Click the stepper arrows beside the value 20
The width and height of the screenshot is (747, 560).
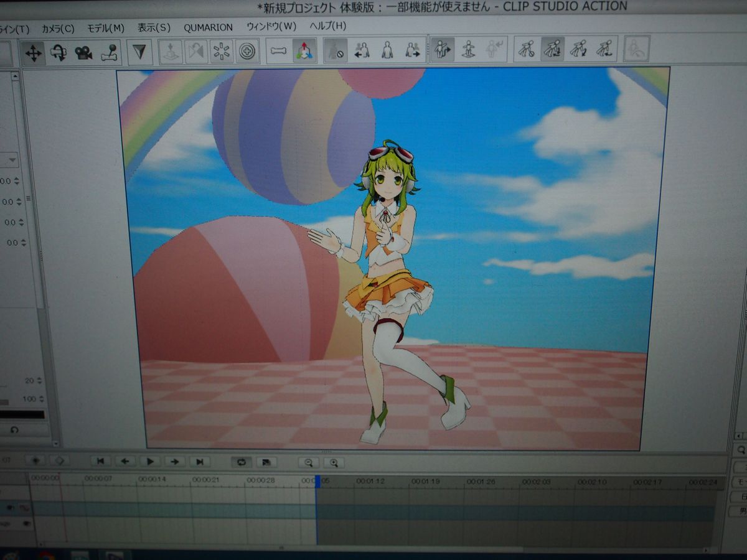point(40,381)
